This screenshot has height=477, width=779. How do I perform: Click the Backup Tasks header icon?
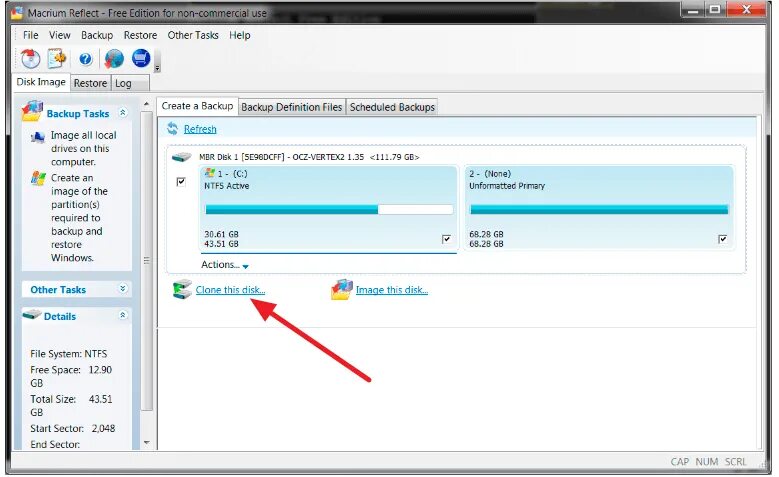pos(32,111)
